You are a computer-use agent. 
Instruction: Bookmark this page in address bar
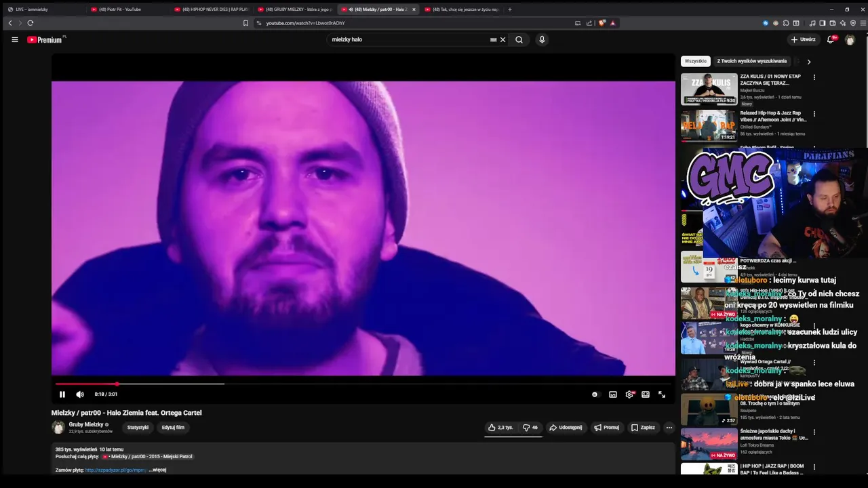tap(245, 23)
